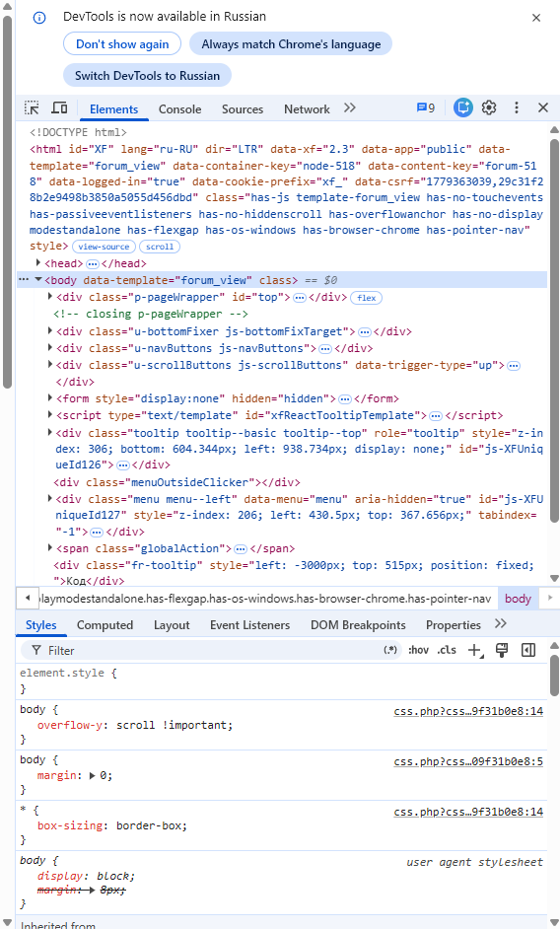Click ellipsis inside globalAction span
560x929 pixels.
coord(240,549)
